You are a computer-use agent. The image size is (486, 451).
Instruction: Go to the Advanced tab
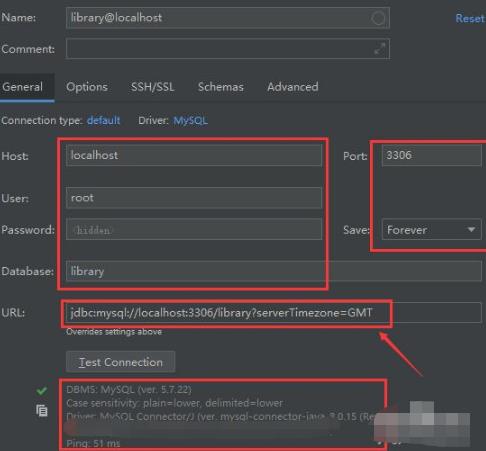pos(293,87)
